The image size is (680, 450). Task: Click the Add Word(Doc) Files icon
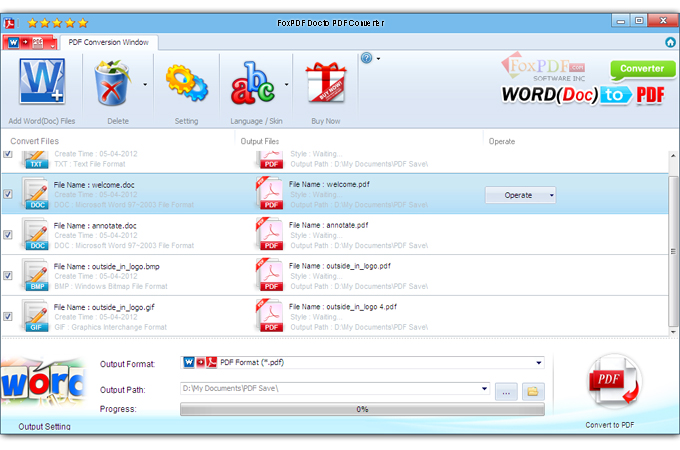tap(42, 82)
